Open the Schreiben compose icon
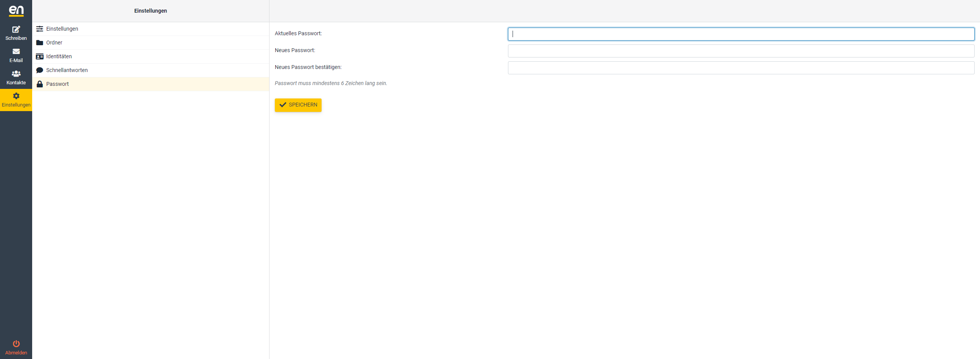This screenshot has height=359, width=980. coord(16,30)
